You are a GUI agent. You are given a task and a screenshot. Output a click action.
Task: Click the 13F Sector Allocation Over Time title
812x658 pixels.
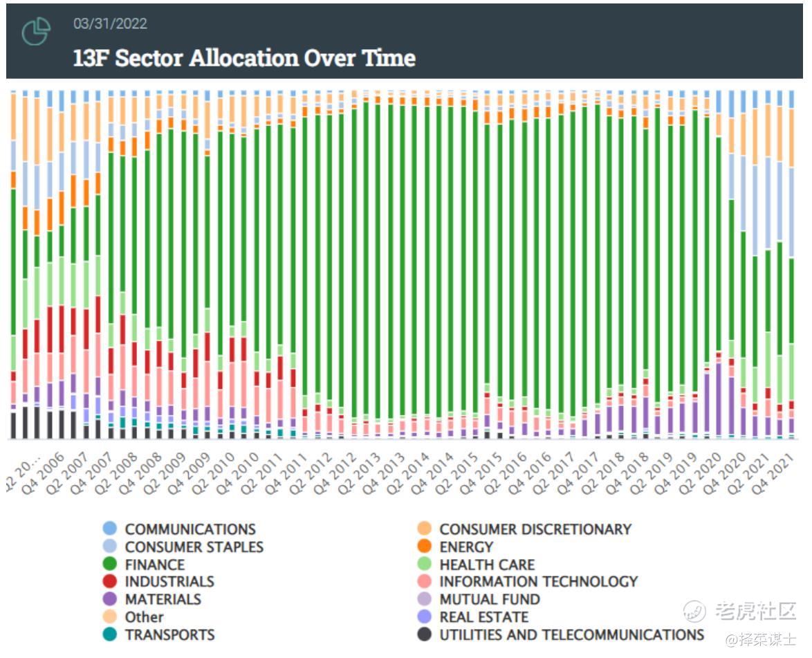244,58
